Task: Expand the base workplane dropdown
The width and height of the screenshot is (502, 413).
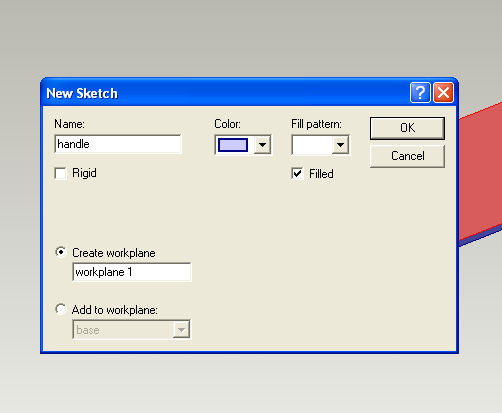Action: [x=181, y=330]
